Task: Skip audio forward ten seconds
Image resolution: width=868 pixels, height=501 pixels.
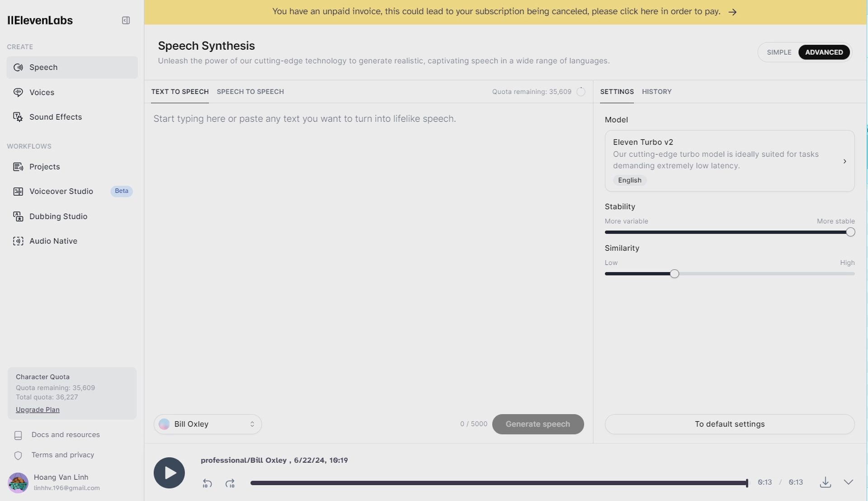Action: (x=230, y=483)
